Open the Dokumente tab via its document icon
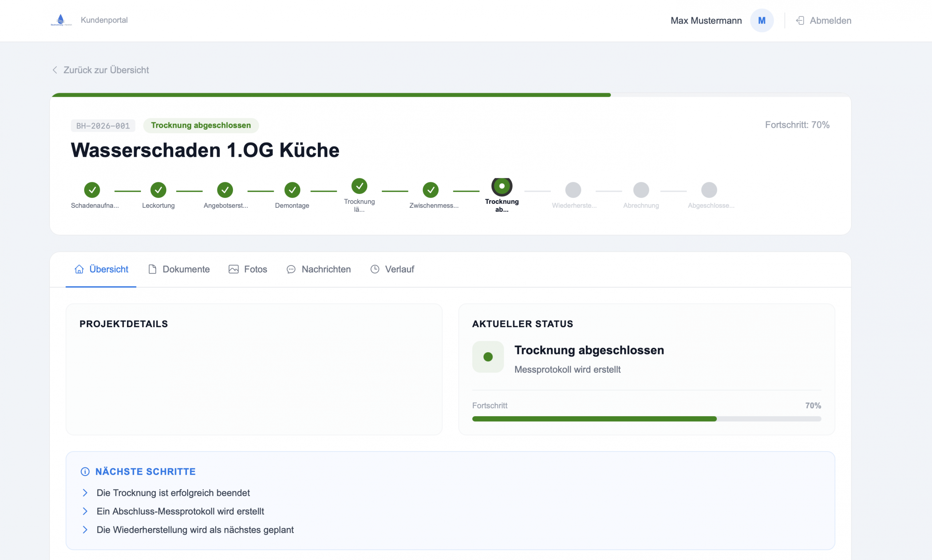This screenshot has height=560, width=932. 153,269
